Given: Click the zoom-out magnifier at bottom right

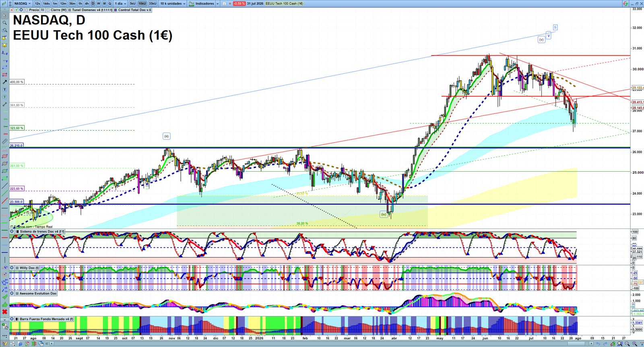Looking at the screenshot, I should point(627,344).
